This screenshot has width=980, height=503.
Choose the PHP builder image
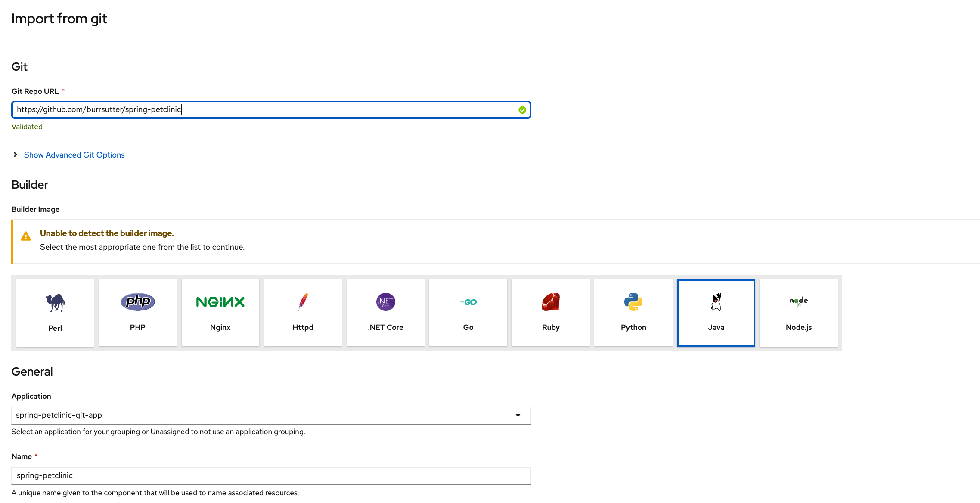point(138,313)
